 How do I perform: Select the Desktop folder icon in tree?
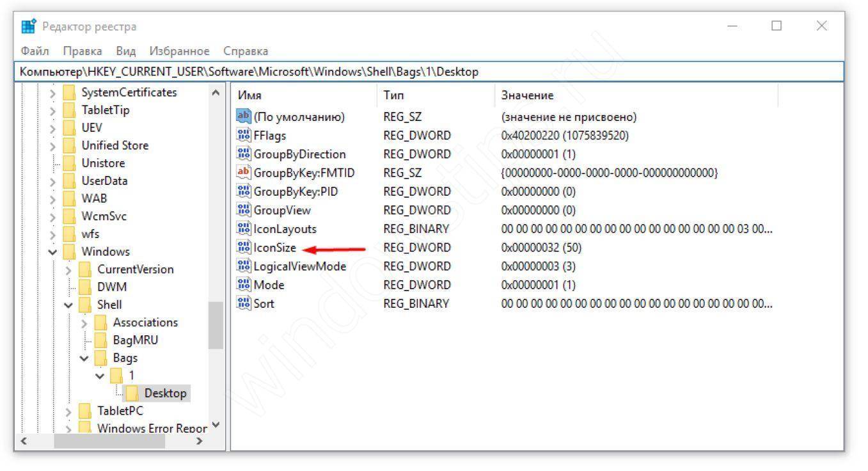coord(133,393)
